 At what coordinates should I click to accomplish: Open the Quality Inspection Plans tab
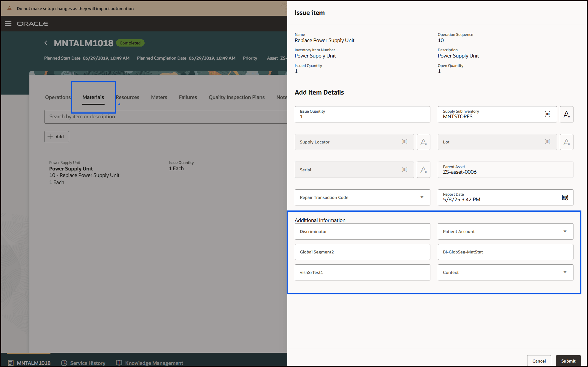[x=237, y=97]
